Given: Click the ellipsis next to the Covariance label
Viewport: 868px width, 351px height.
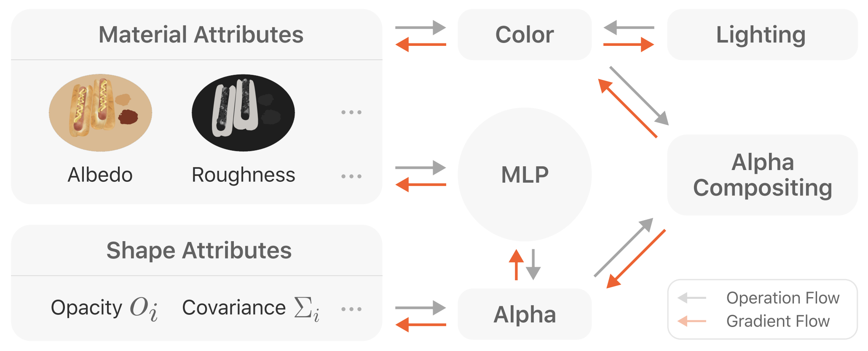Looking at the screenshot, I should pos(351,309).
